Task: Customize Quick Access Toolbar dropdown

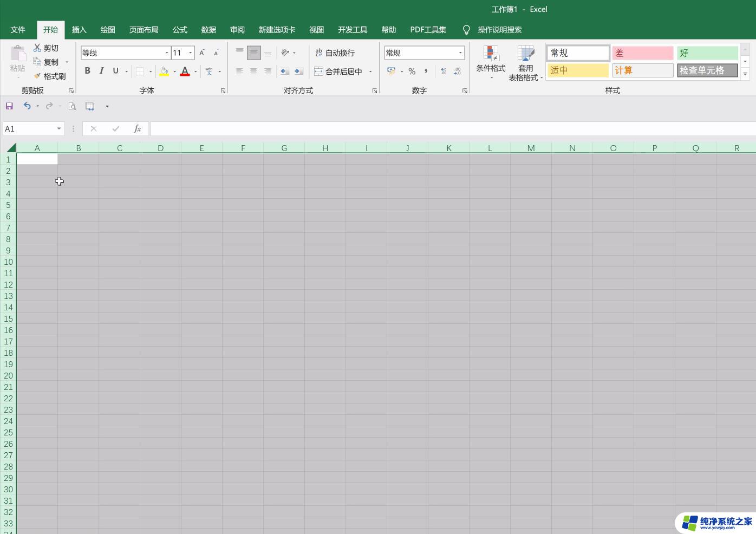Action: [107, 106]
